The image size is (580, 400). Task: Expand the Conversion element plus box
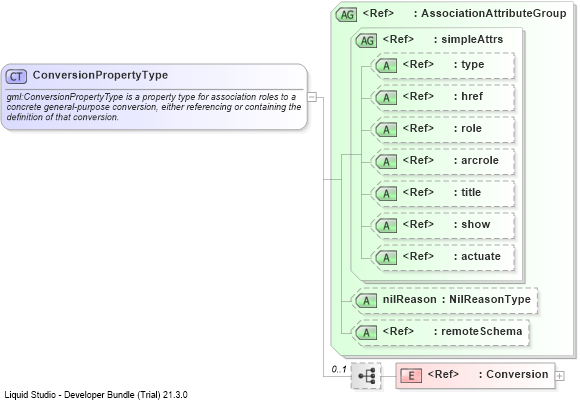tap(560, 376)
